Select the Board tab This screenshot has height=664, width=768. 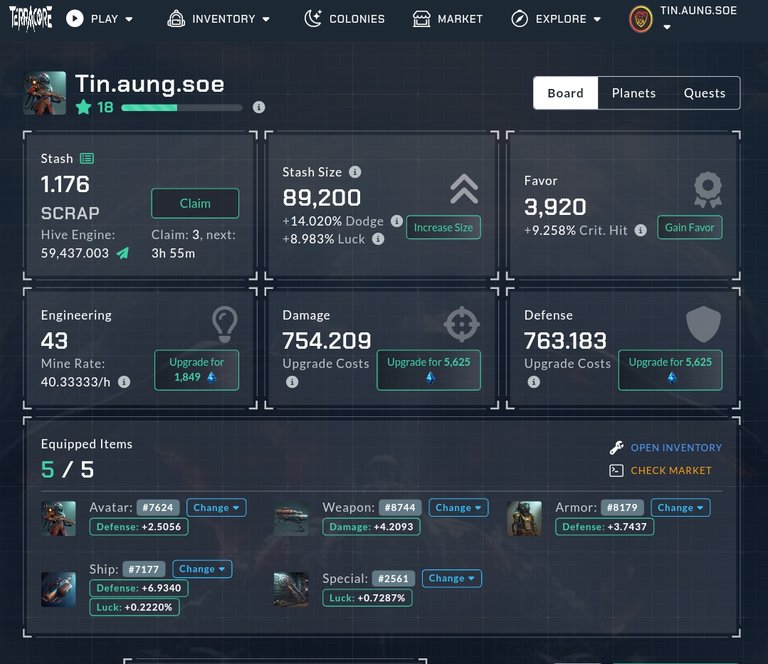click(x=565, y=93)
